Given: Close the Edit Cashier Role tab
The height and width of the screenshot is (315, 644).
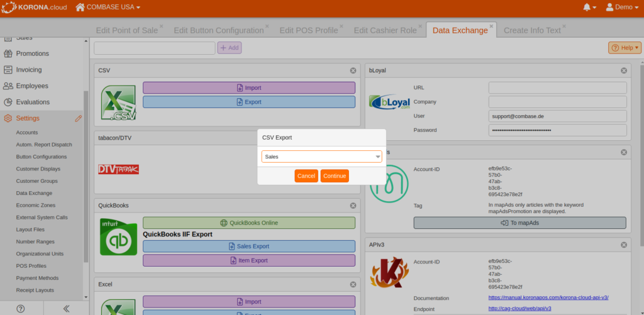Looking at the screenshot, I should 420,26.
